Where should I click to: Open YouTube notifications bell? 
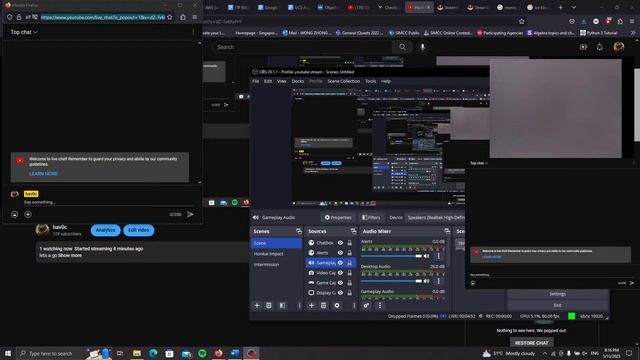pos(600,47)
